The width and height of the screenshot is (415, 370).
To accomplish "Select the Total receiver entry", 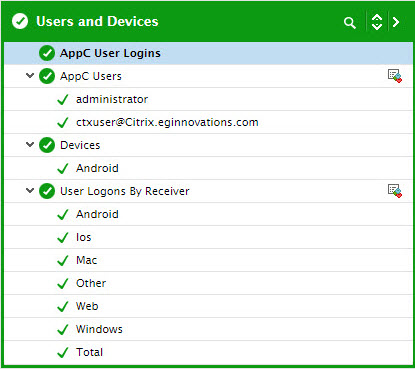I will click(89, 352).
